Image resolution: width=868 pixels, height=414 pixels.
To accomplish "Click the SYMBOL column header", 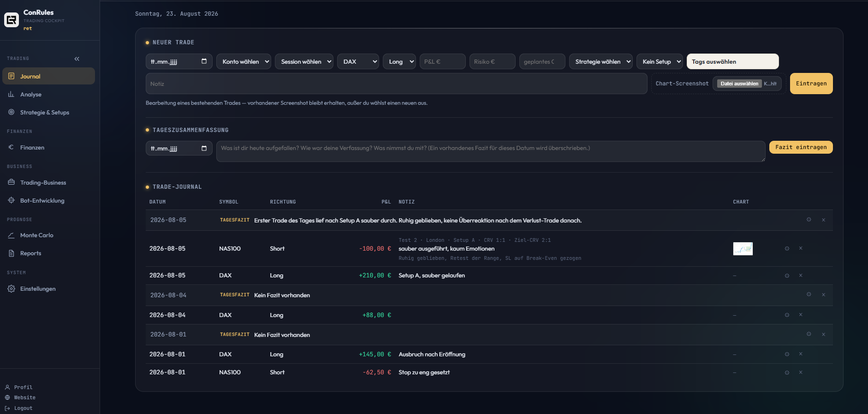I will click(x=229, y=202).
